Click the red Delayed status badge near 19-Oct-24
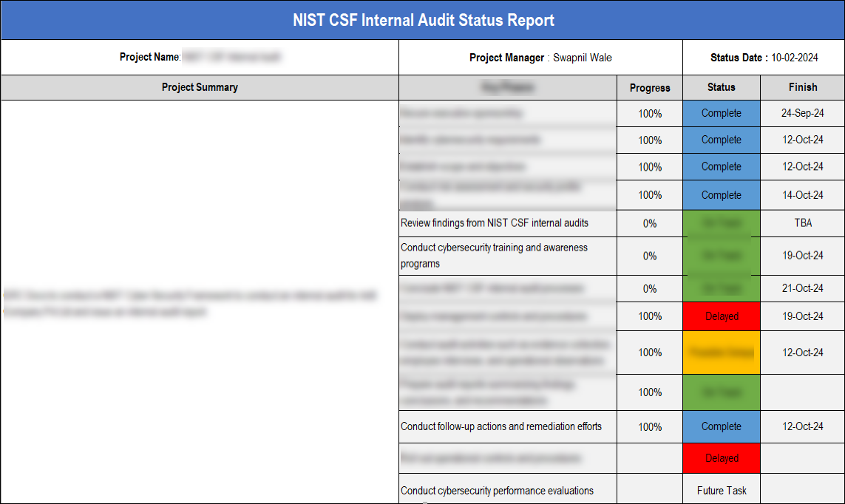The width and height of the screenshot is (845, 504). coord(721,316)
